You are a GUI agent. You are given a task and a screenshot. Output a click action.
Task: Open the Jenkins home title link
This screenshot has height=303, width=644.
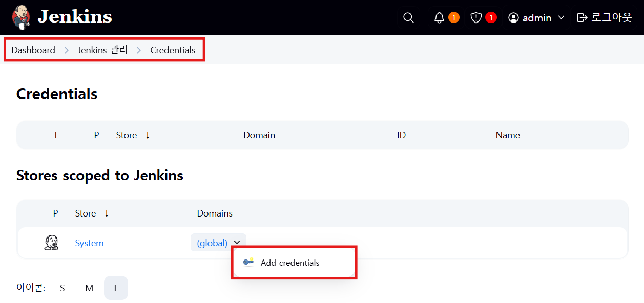(75, 17)
